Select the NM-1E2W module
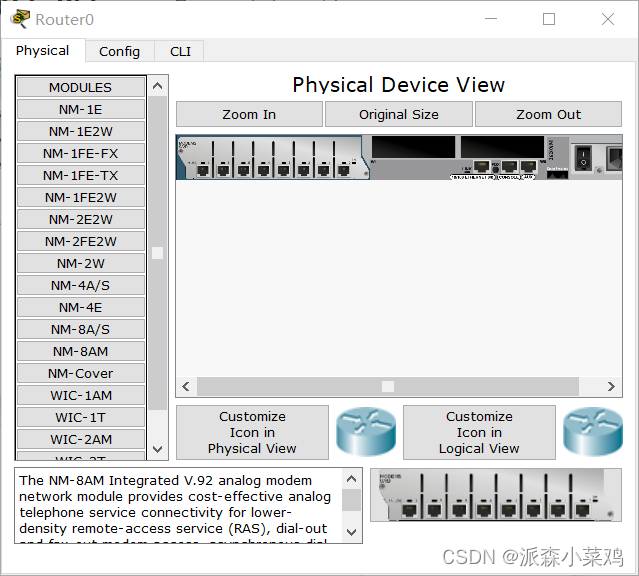The image size is (639, 576). click(81, 131)
